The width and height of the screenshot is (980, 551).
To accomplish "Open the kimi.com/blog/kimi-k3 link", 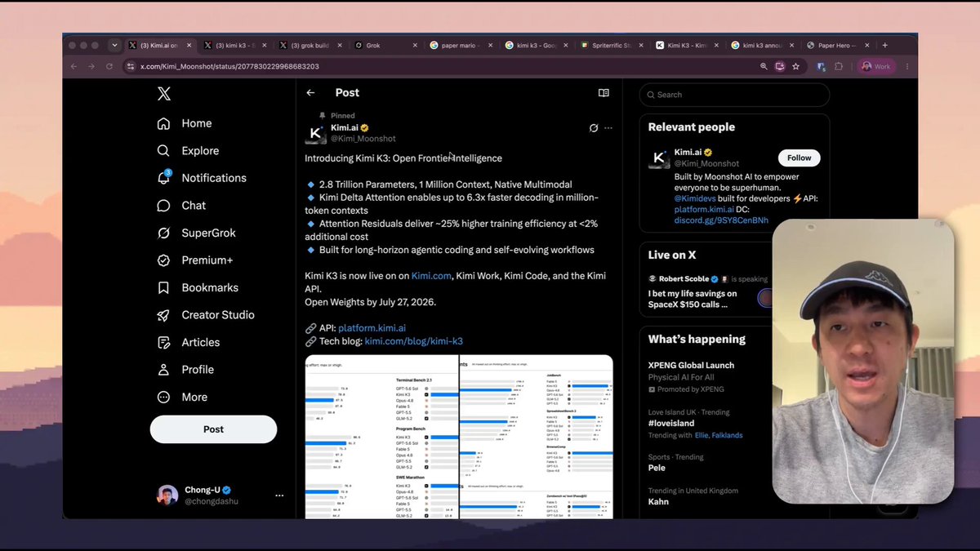I will pos(413,341).
